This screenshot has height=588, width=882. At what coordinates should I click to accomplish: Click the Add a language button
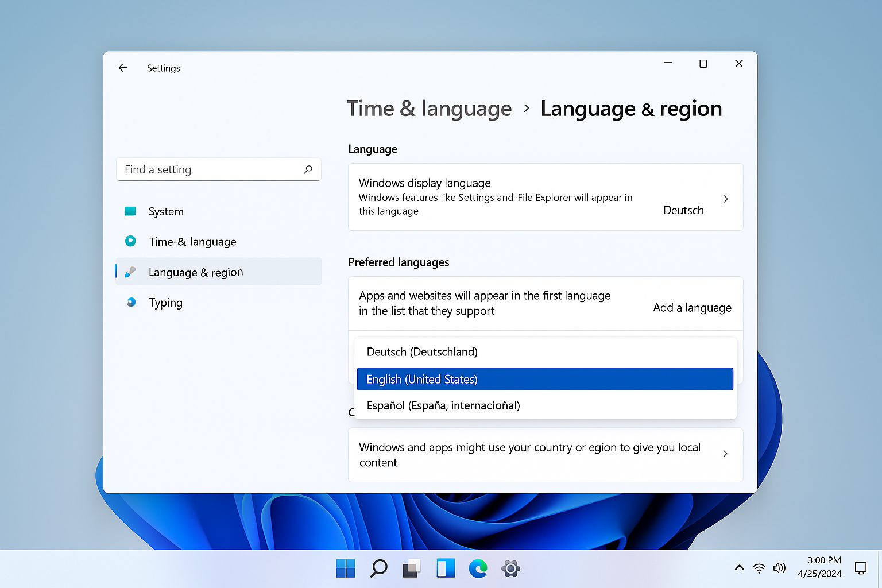point(692,308)
